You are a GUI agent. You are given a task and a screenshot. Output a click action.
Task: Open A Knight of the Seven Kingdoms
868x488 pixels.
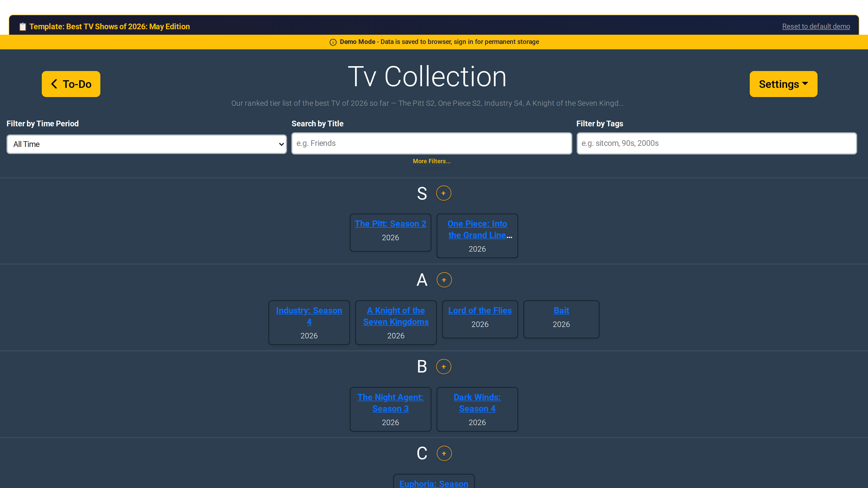395,316
